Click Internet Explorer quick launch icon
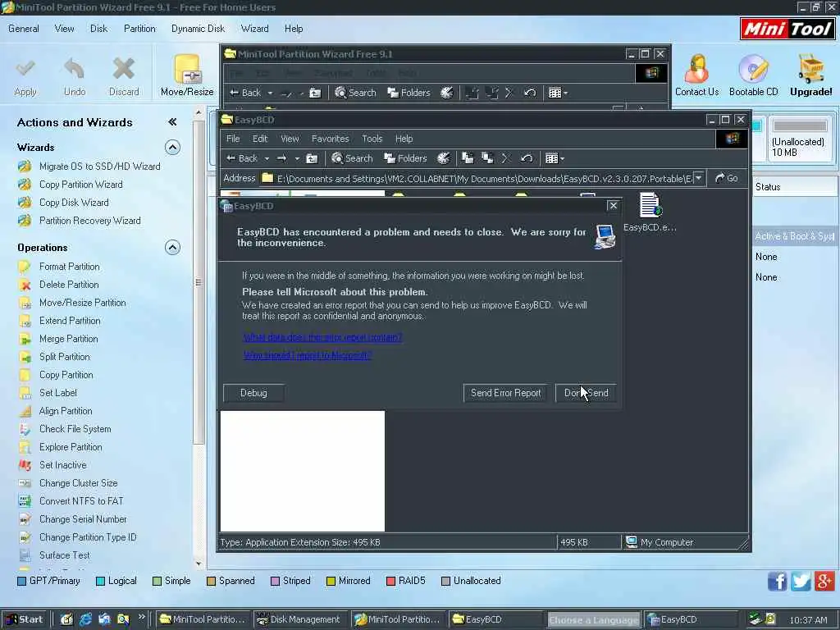 pos(85,619)
